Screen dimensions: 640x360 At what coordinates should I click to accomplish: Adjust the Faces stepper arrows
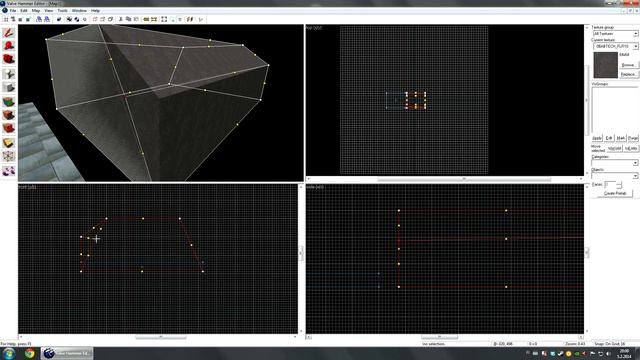[619, 185]
